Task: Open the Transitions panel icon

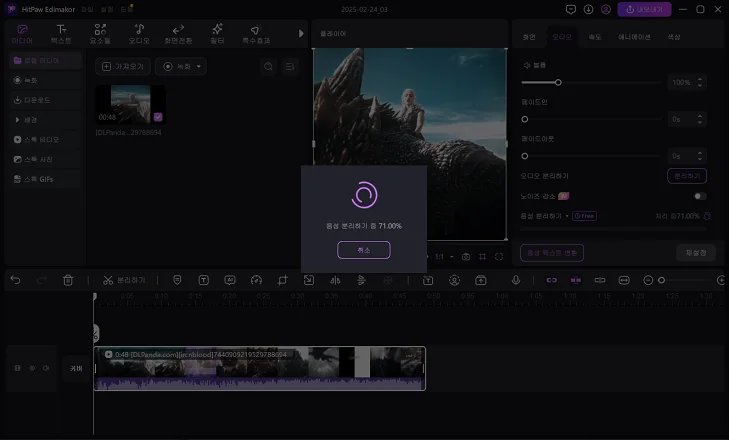Action: (178, 34)
